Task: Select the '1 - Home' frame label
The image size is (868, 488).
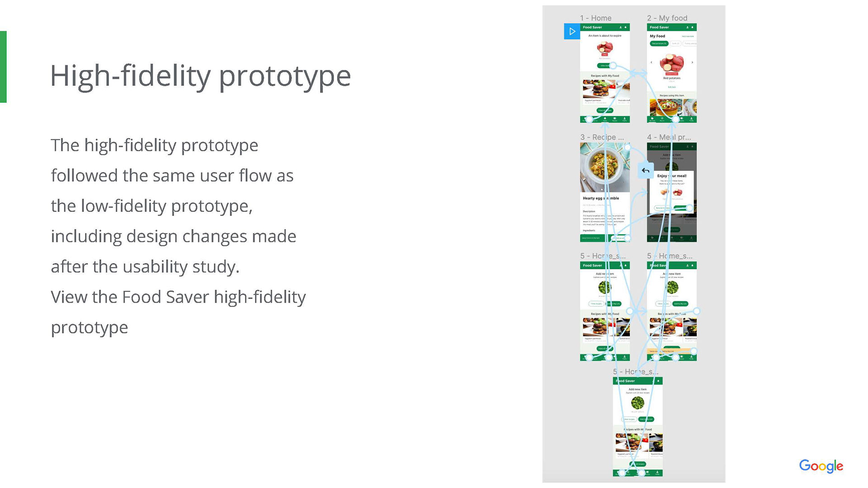Action: pyautogui.click(x=595, y=18)
